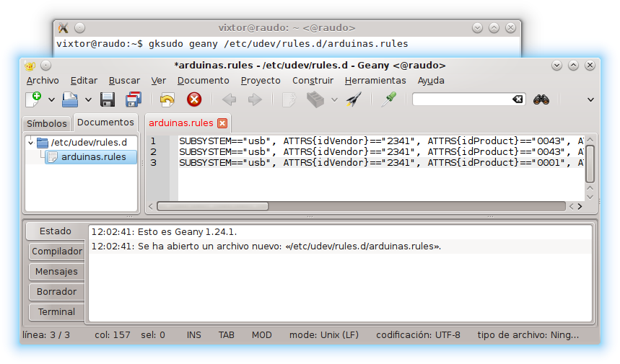Screen dimensions: 620x364
Task: Clear the search field with eraser icon
Action: (518, 99)
